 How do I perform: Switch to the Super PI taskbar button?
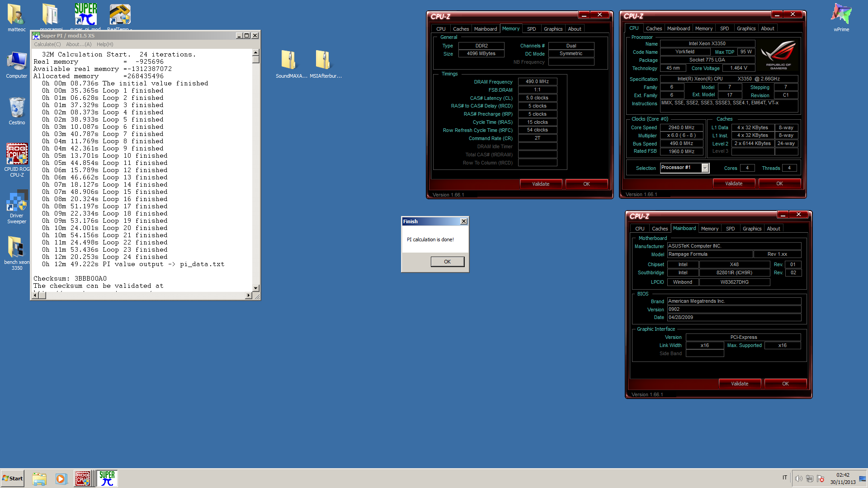107,479
